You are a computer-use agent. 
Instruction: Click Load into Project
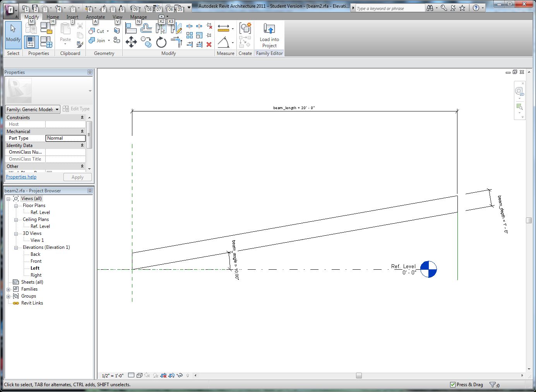tap(269, 35)
